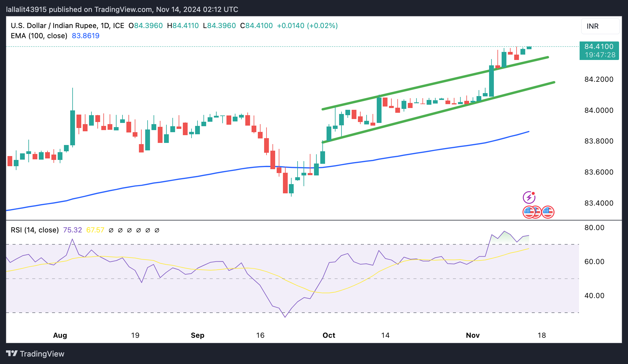Click the purple lightning bolt icon
Viewport: 628px width, 364px height.
click(x=529, y=198)
